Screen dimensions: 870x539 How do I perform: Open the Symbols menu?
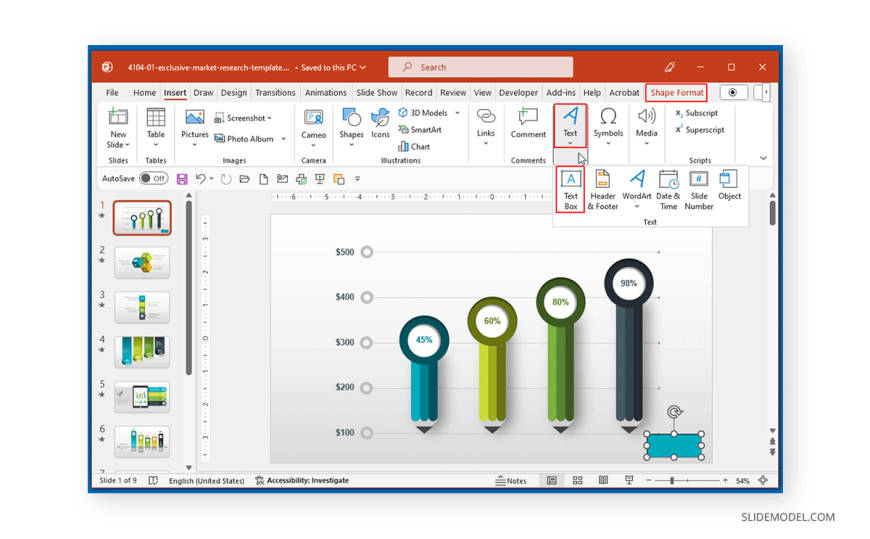pyautogui.click(x=608, y=127)
